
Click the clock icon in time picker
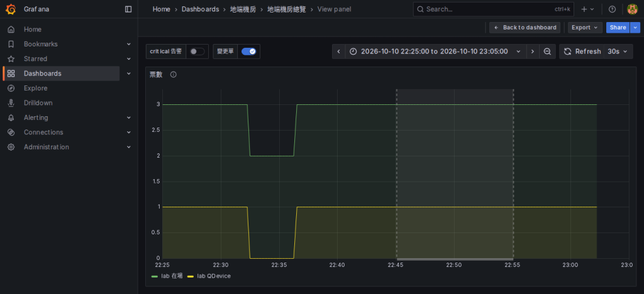click(353, 52)
